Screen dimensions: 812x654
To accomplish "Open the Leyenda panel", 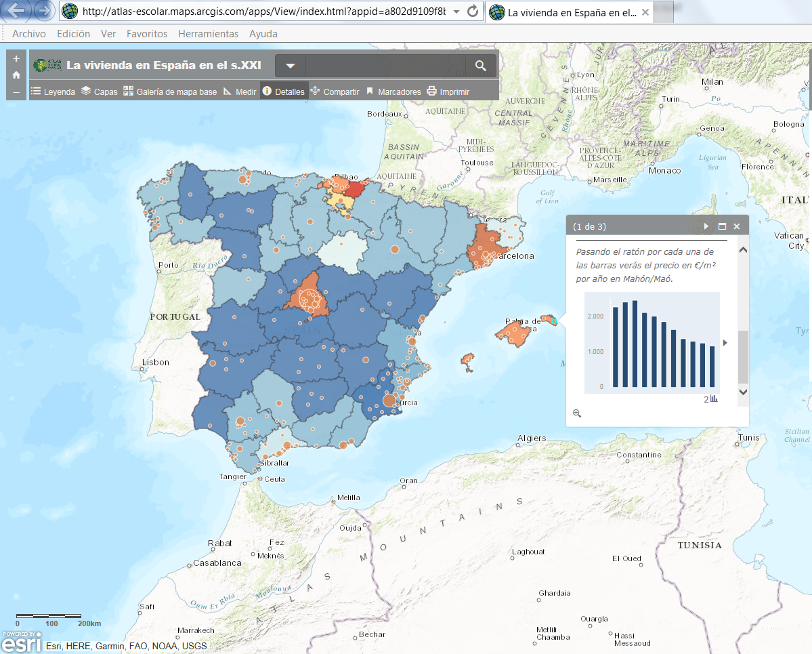I will coord(53,91).
